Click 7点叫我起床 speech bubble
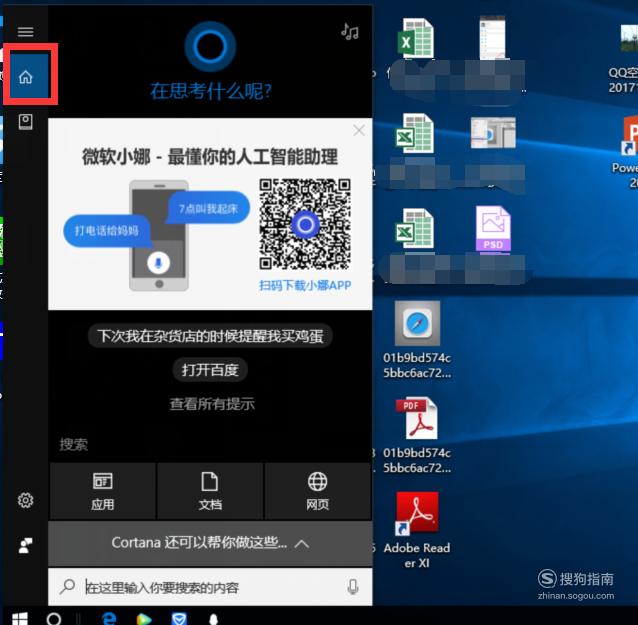638x625 pixels. pyautogui.click(x=208, y=208)
